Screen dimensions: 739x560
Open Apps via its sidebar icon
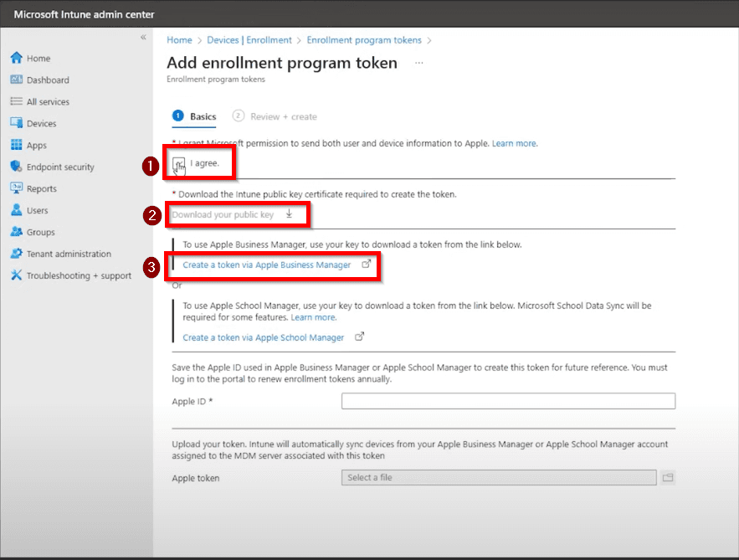(15, 145)
